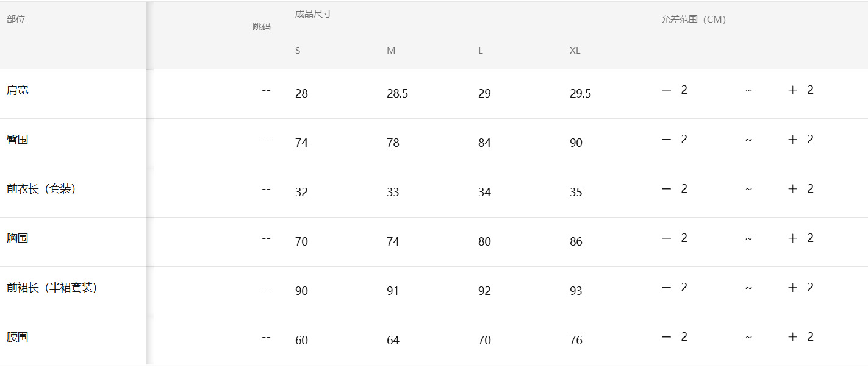Click the 腰围 row label
The height and width of the screenshot is (373, 868).
[x=18, y=337]
